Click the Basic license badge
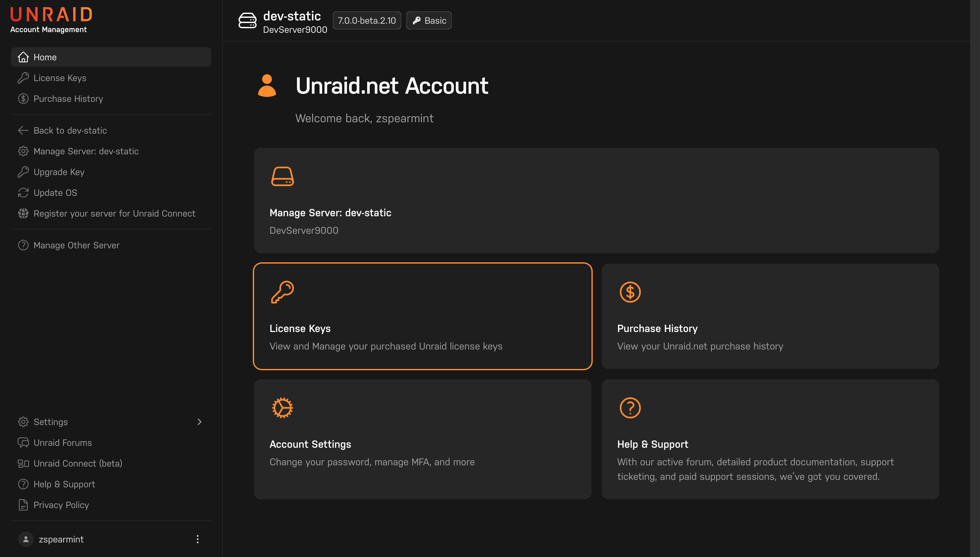The image size is (980, 557). pos(429,20)
